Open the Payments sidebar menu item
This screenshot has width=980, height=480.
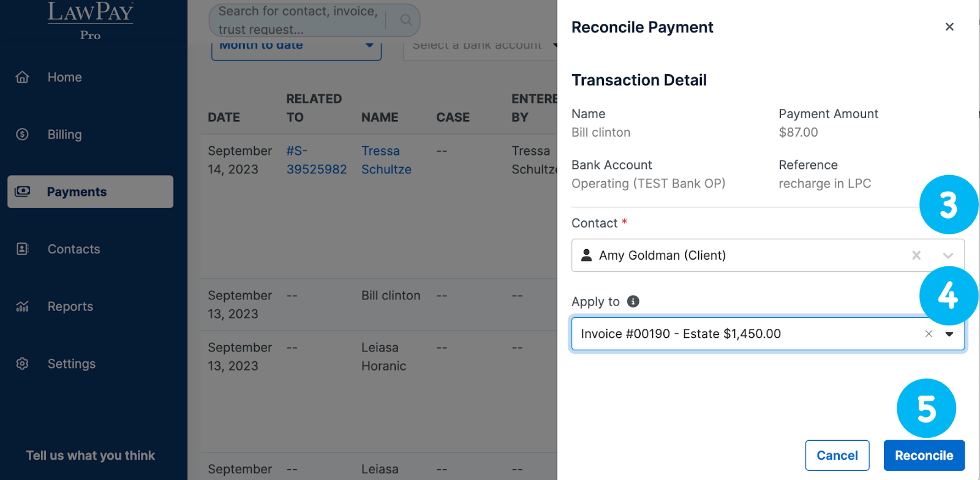[90, 192]
